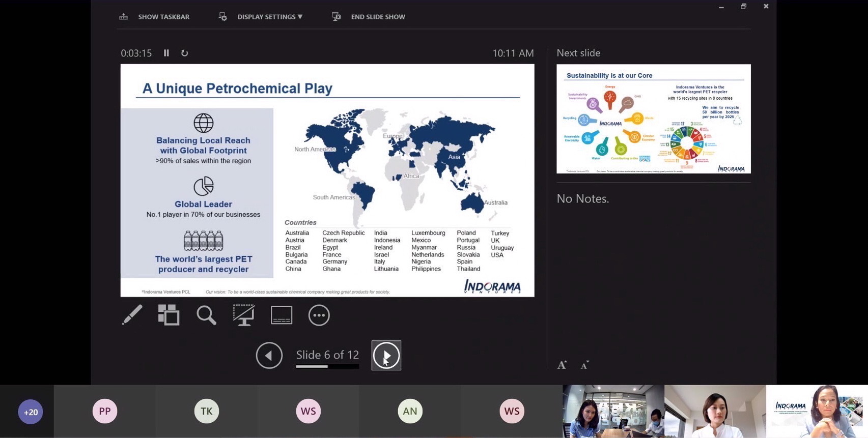
Task: Click the Global Leader heading on slide
Action: [x=203, y=204]
